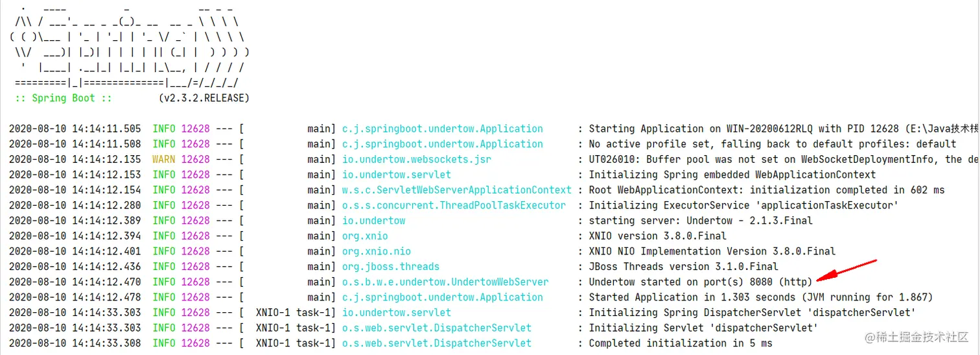The width and height of the screenshot is (980, 355).
Task: Click logger 'org.xnio' in the 14:14:12.394 row
Action: [x=365, y=236]
